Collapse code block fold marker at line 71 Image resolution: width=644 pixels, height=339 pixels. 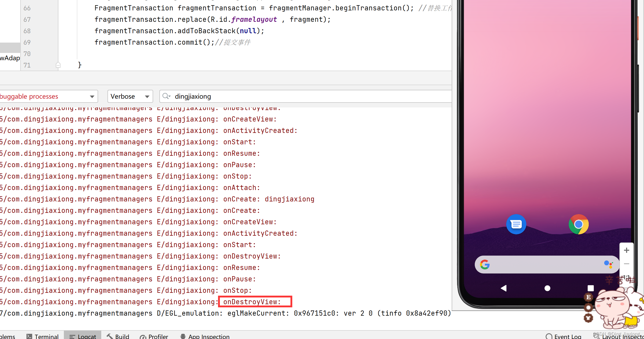pos(58,65)
